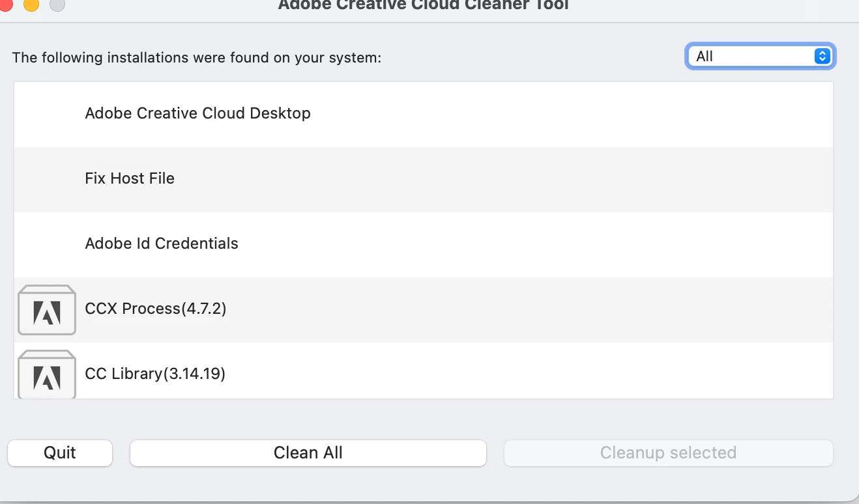
Task: Click the 'following installations were found' label
Action: 196,57
